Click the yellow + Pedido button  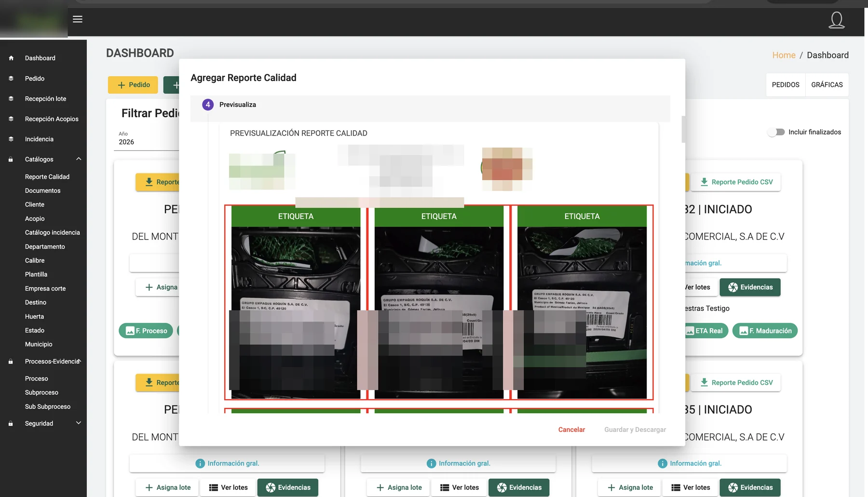coord(133,85)
